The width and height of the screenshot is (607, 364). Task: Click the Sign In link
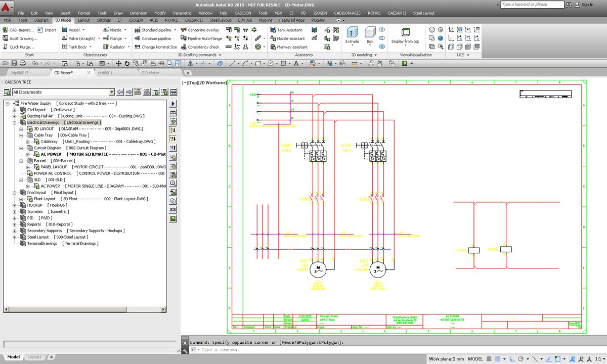[x=587, y=4]
